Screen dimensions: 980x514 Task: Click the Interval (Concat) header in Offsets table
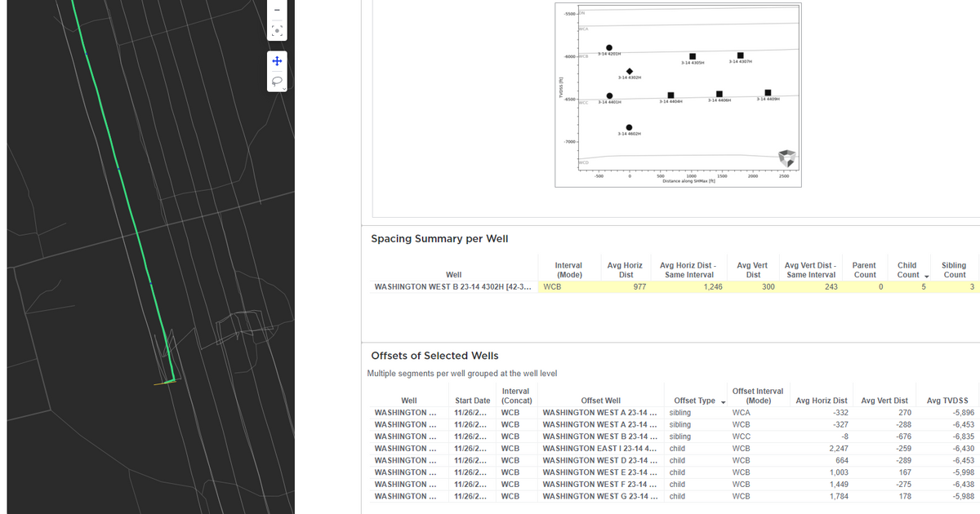(x=516, y=396)
